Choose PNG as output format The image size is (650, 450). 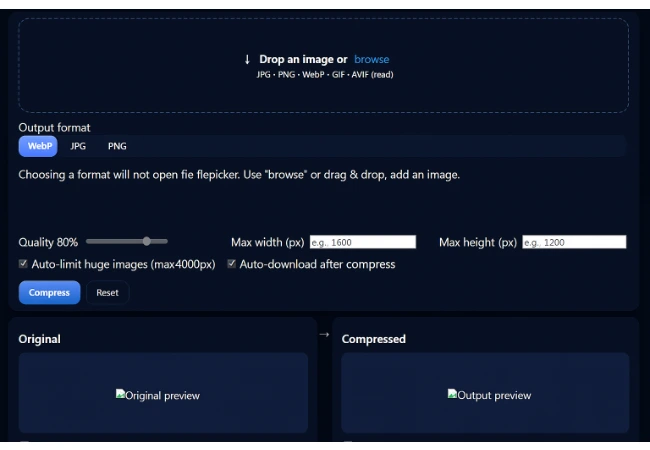(117, 146)
